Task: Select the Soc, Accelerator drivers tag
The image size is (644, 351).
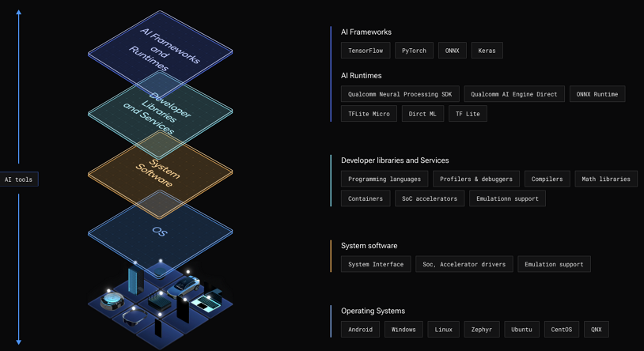Action: coord(464,264)
